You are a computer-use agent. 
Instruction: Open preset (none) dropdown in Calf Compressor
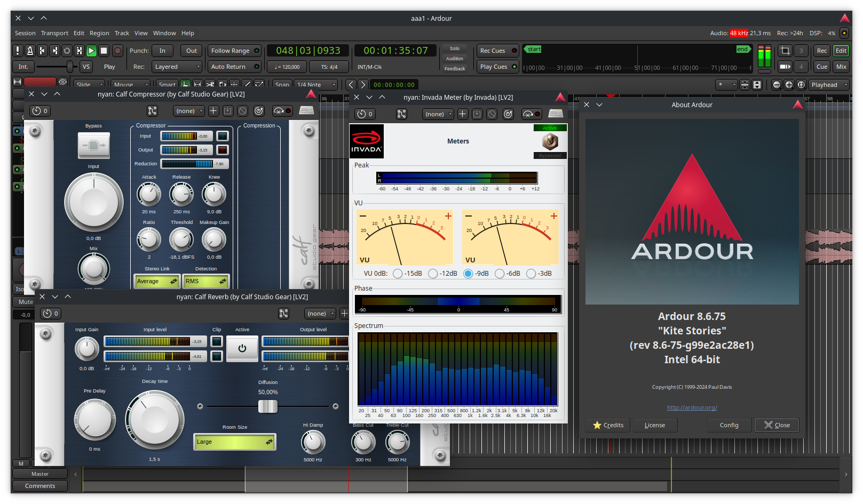click(189, 111)
